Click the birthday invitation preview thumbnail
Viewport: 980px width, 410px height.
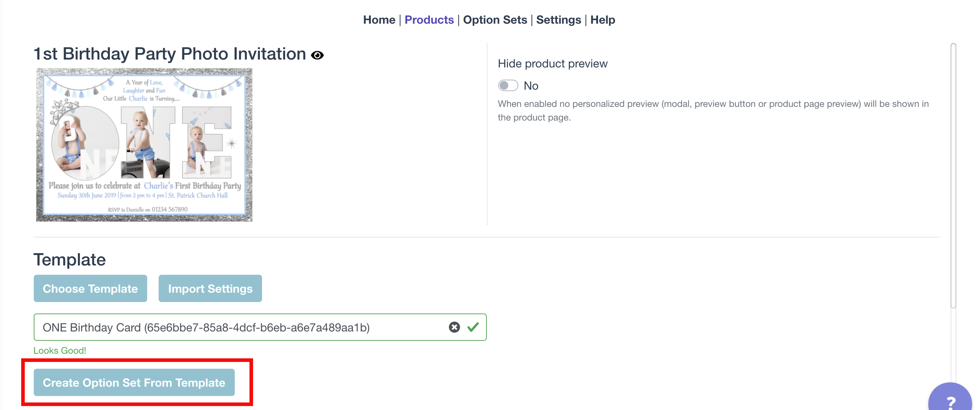[x=144, y=145]
